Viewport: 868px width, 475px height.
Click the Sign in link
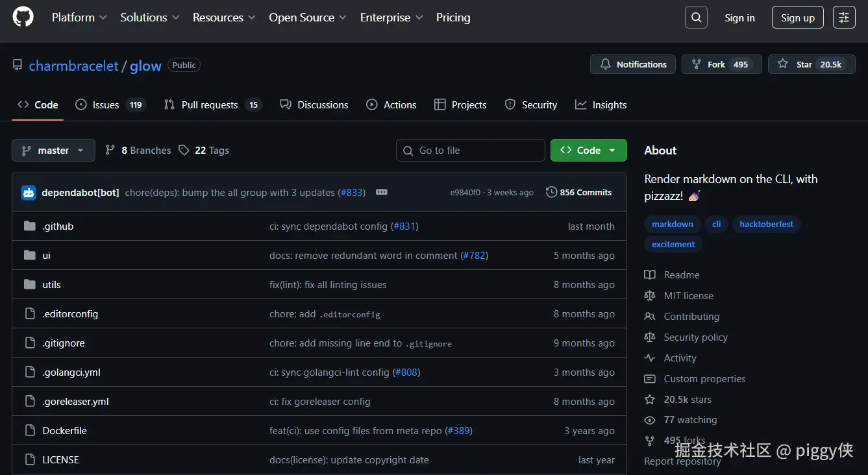click(739, 18)
